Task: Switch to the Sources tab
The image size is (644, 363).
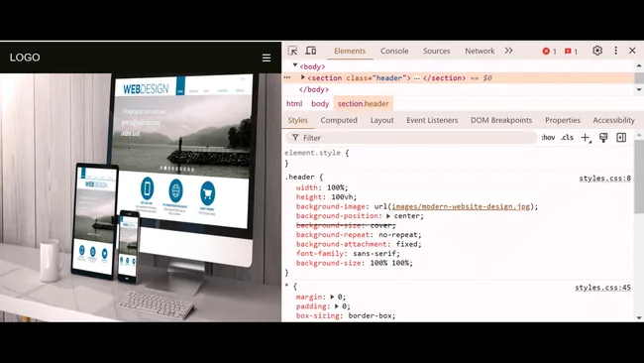Action: (x=437, y=51)
